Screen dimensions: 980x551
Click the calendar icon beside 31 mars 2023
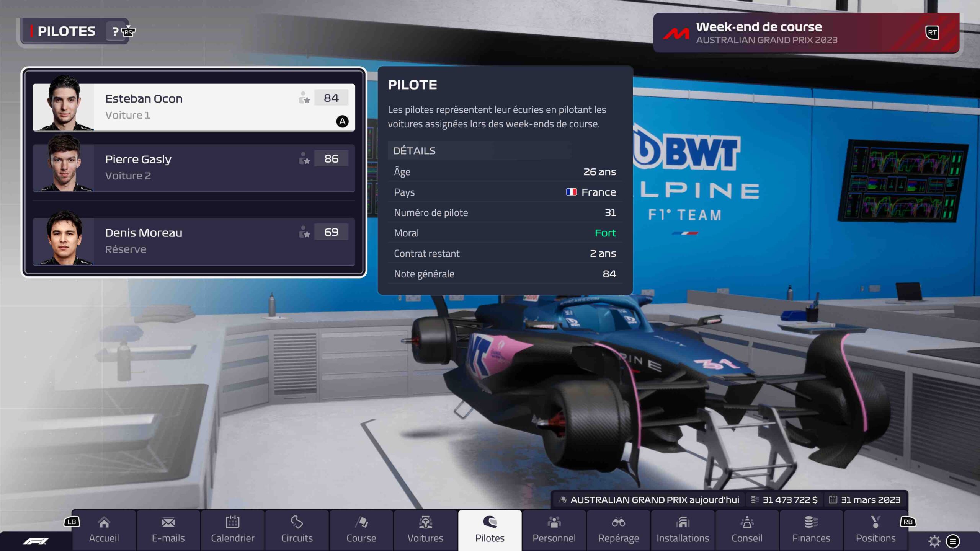833,500
